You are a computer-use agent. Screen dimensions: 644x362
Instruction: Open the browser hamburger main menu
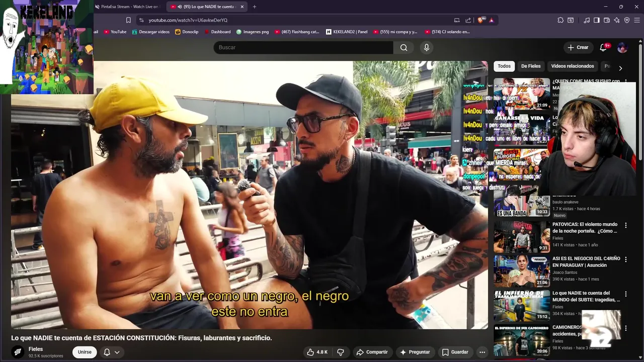(637, 20)
